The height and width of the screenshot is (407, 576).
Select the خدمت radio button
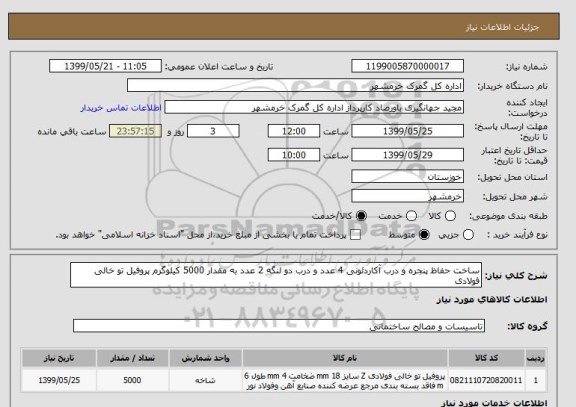411,216
